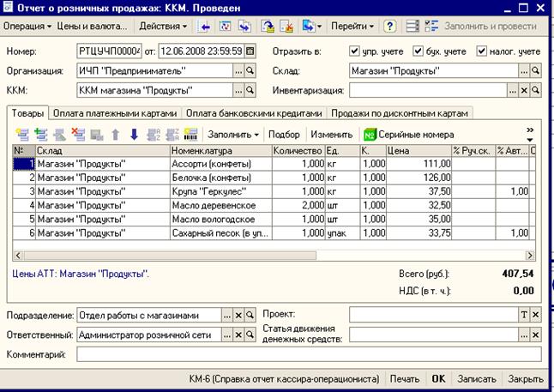Image resolution: width=554 pixels, height=392 pixels.
Task: Click the copy document toolbar icon
Action: click(x=244, y=27)
